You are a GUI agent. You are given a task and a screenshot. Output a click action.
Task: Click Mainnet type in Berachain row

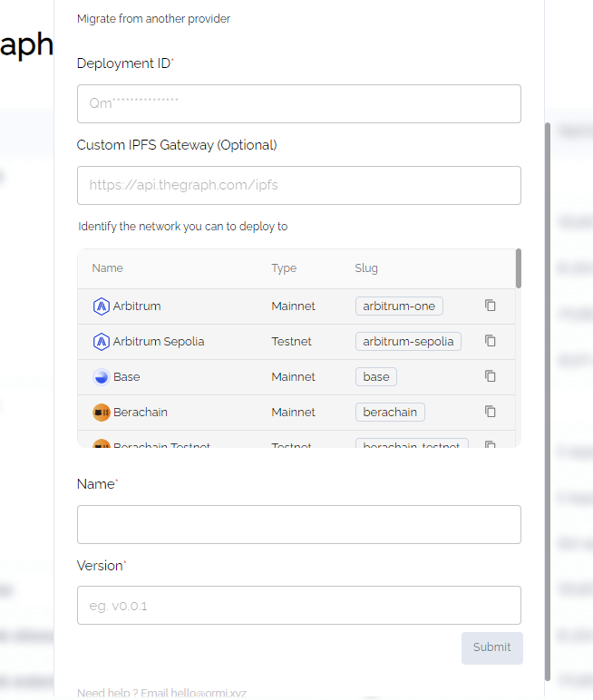[x=293, y=412]
